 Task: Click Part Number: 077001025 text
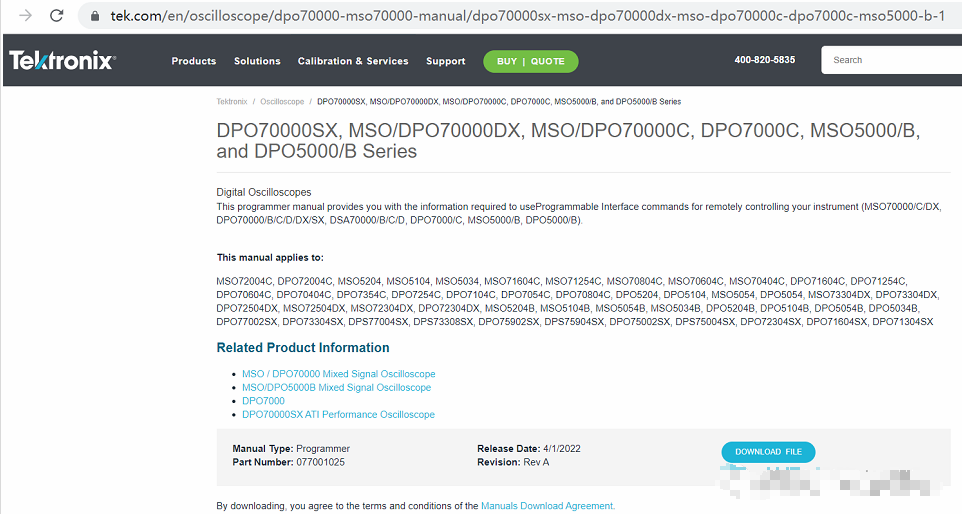click(288, 462)
